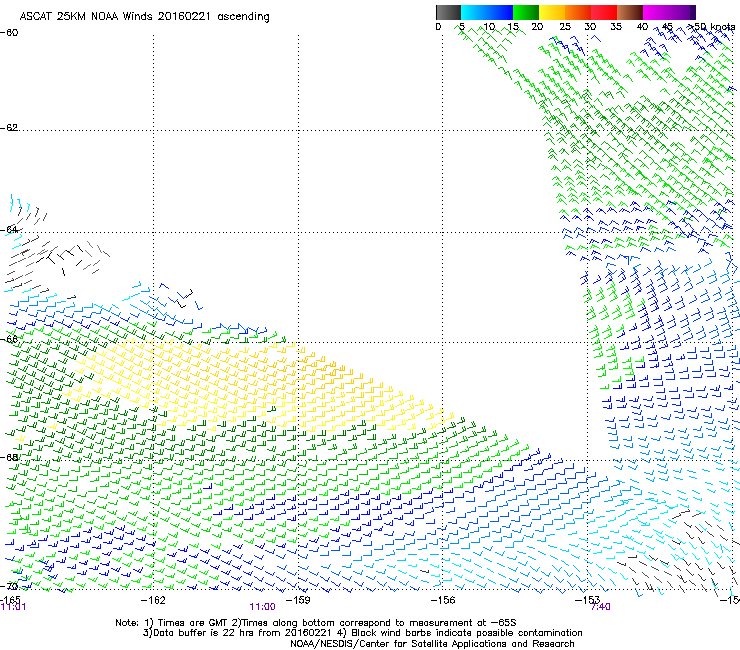The height and width of the screenshot is (650, 740).
Task: Click the gray 0–5 knot legend segment
Action: [x=448, y=12]
